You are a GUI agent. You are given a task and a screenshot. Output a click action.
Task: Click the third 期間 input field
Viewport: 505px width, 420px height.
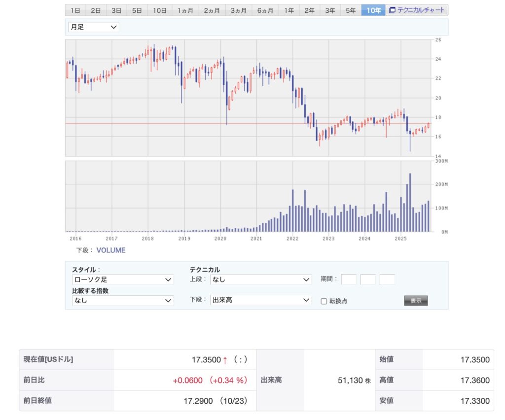point(387,280)
